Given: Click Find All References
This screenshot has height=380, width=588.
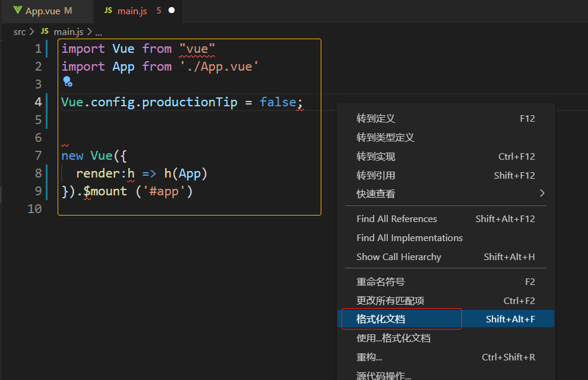Looking at the screenshot, I should [396, 218].
